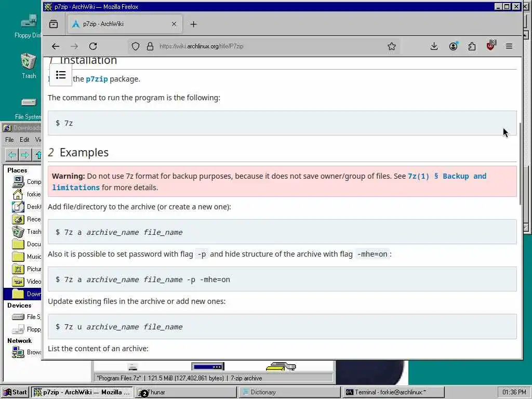Click the Thunar back arrow button
532x399 pixels.
(12, 155)
